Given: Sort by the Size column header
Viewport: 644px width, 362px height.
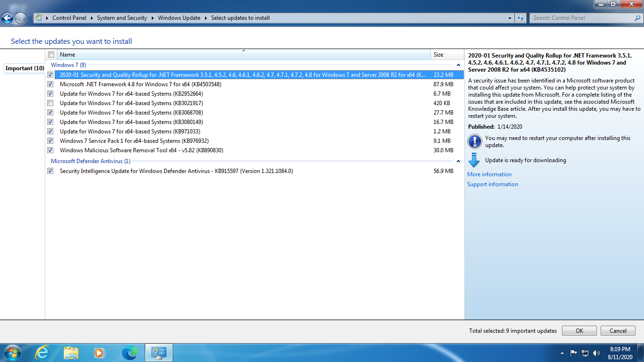Looking at the screenshot, I should tap(447, 55).
